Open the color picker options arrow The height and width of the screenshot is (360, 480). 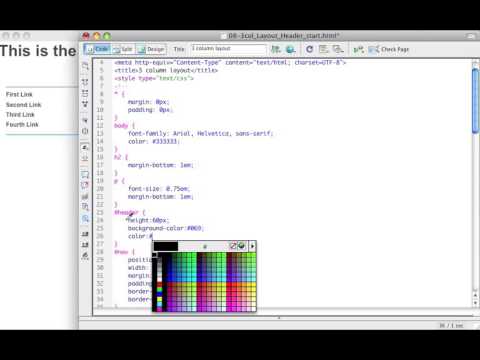(x=252, y=246)
